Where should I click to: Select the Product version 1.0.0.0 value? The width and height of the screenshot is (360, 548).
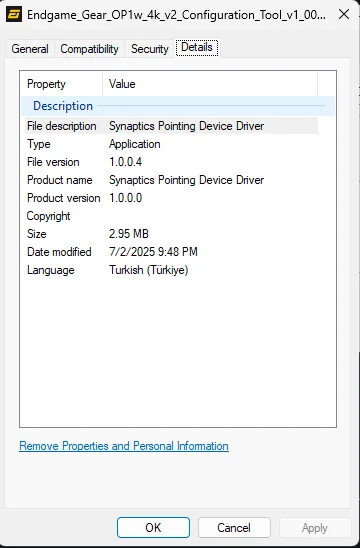(x=125, y=198)
